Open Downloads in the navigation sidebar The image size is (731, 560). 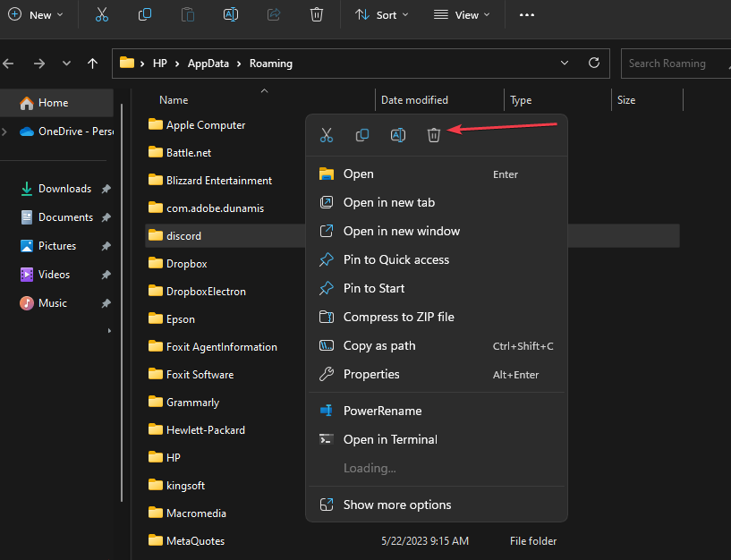click(x=64, y=189)
